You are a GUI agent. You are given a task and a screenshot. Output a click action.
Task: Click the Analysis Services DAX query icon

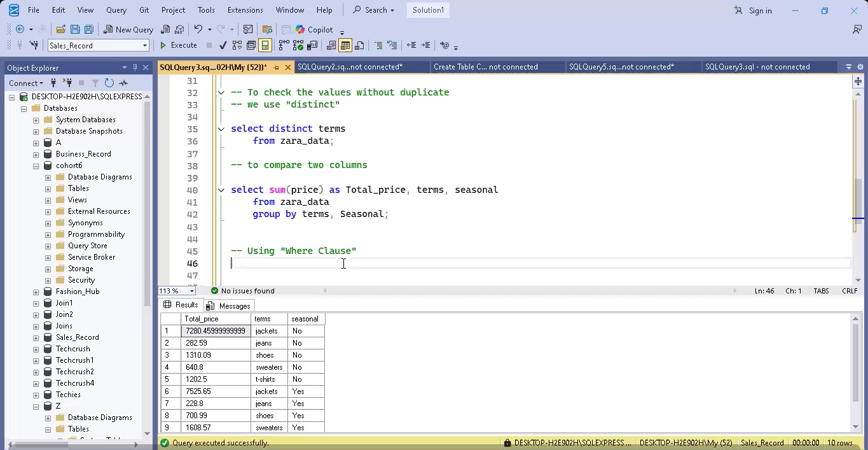pos(179,29)
